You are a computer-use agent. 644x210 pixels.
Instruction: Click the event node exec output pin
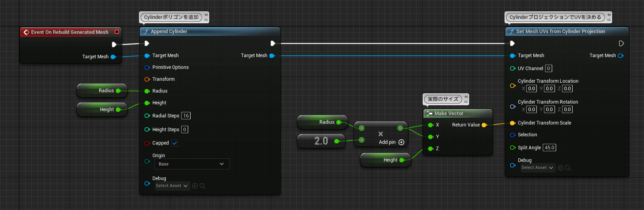coord(114,45)
